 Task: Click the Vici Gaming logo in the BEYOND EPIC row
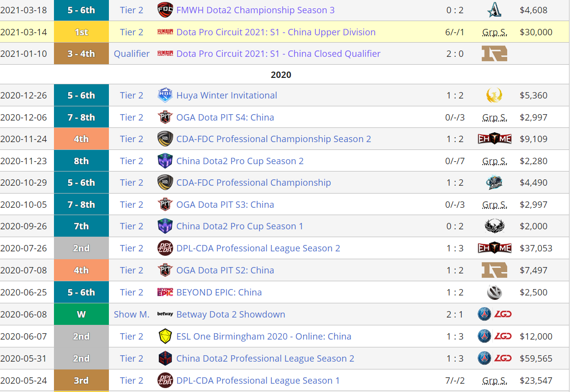(494, 293)
